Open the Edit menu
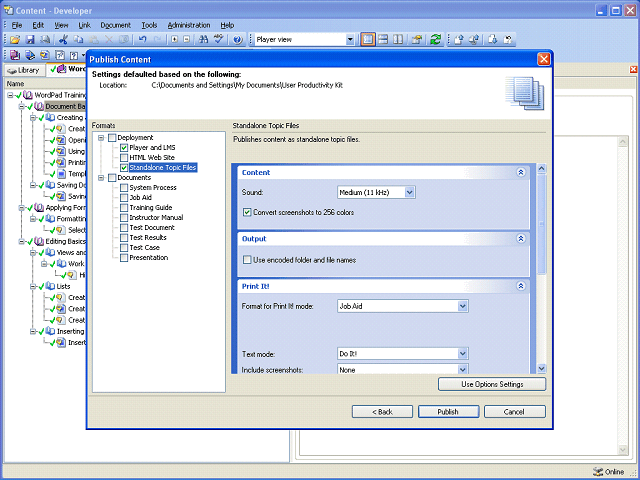 38,25
